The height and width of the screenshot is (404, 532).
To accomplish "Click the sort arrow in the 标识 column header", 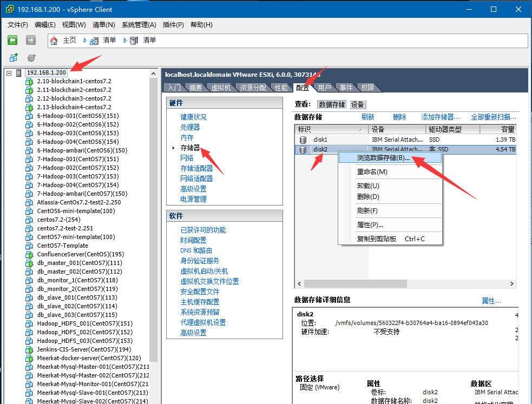I will 362,129.
